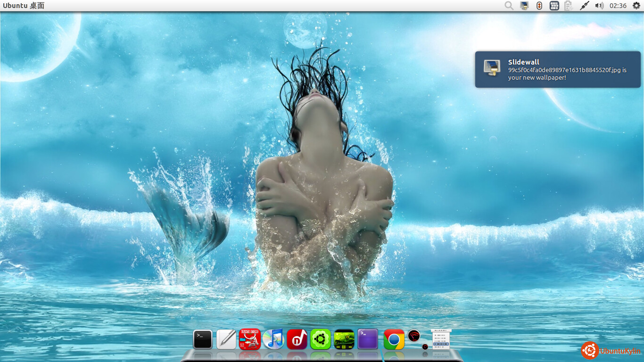Open the orange up-down arrow indicator
The width and height of the screenshot is (644, 362).
point(539,6)
